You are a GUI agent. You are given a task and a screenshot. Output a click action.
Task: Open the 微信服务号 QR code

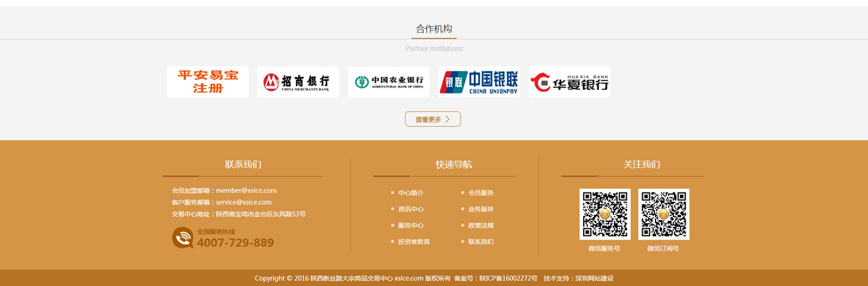[605, 214]
